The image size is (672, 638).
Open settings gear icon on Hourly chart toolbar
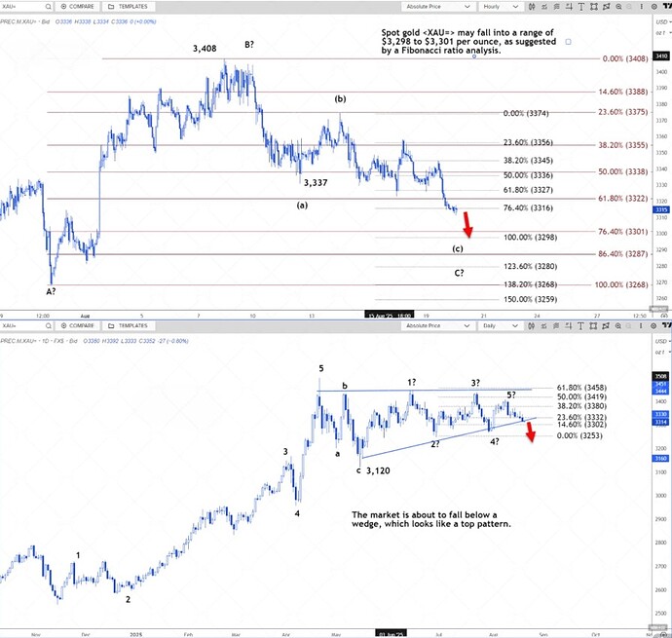coord(654,7)
